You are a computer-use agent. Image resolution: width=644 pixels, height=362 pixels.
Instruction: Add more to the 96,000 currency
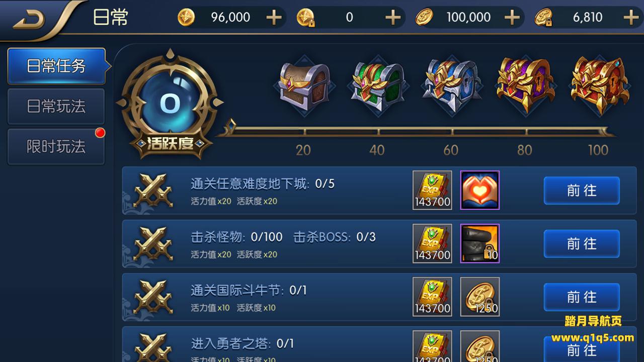(x=274, y=18)
